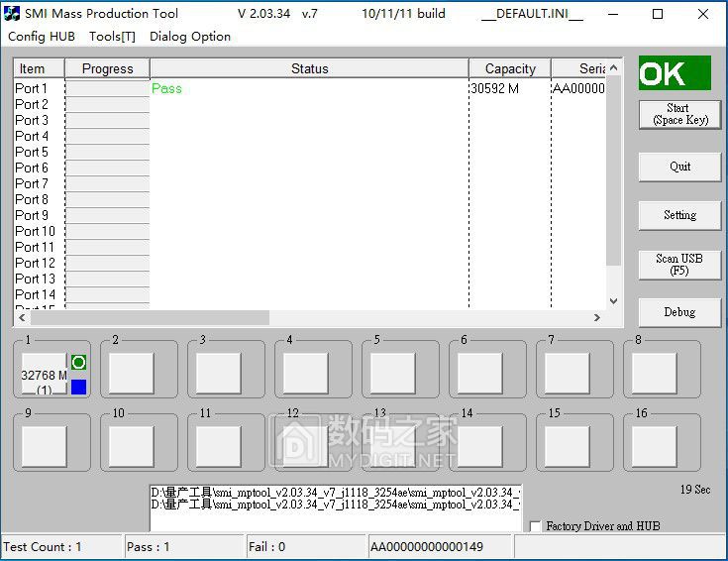
Task: Click the blue square indicator in slot 1
Action: [78, 387]
